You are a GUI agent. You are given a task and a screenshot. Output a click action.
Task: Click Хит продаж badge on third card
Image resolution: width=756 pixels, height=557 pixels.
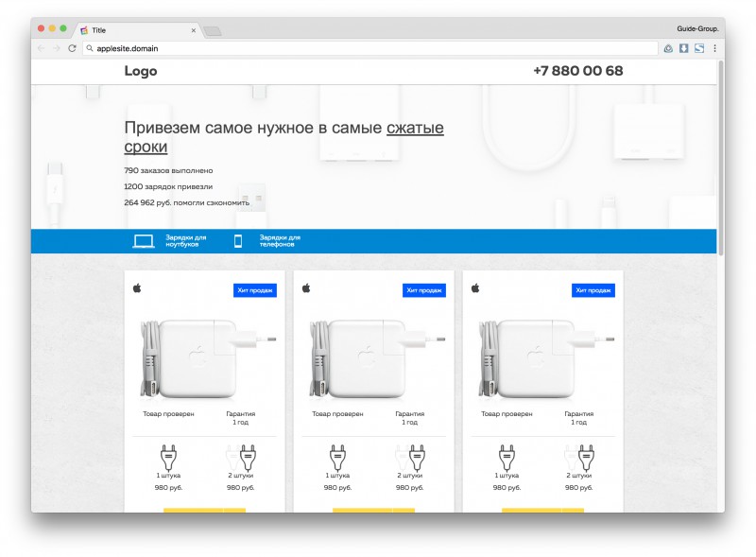[x=593, y=290]
